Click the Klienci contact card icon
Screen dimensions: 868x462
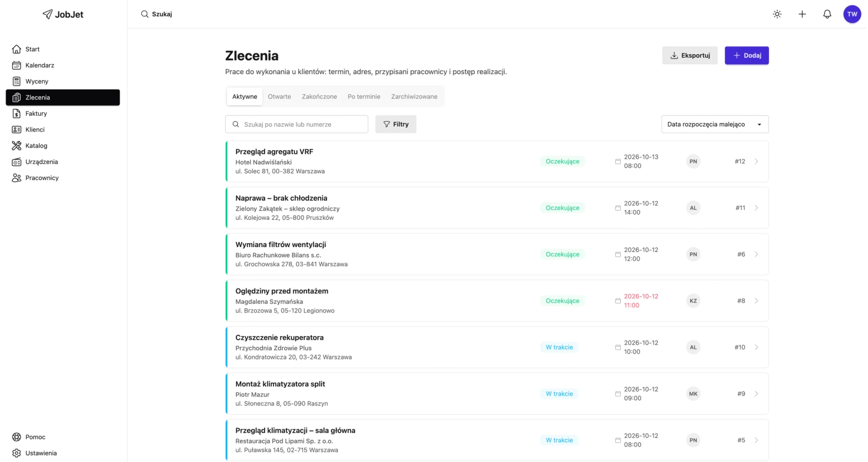[x=17, y=130]
